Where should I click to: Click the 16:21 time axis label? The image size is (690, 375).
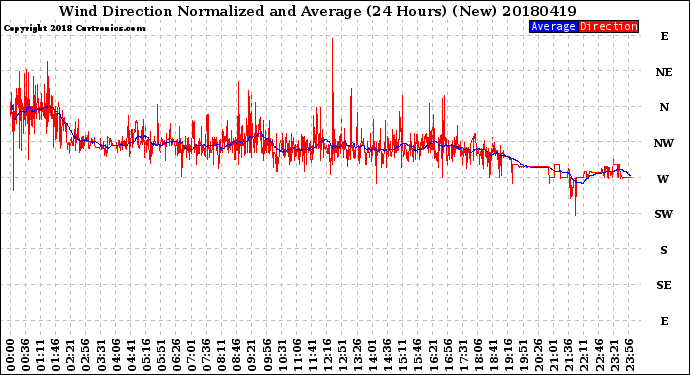pyautogui.click(x=433, y=355)
